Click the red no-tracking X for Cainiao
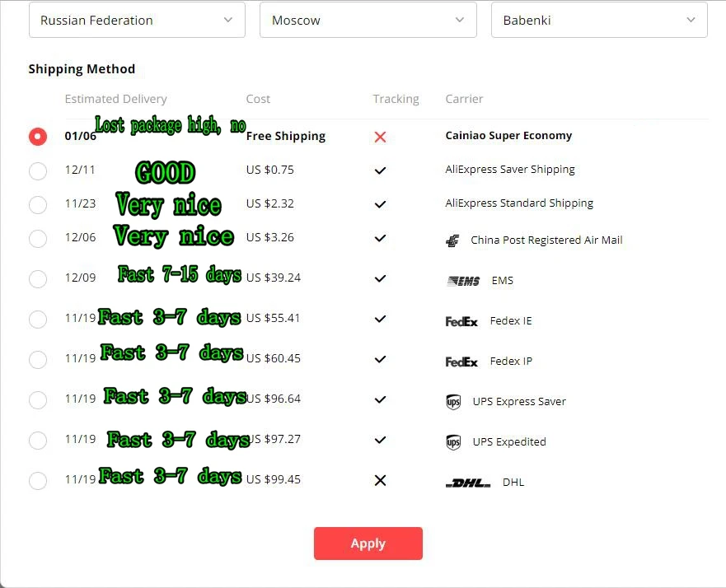The image size is (726, 588). 380,137
